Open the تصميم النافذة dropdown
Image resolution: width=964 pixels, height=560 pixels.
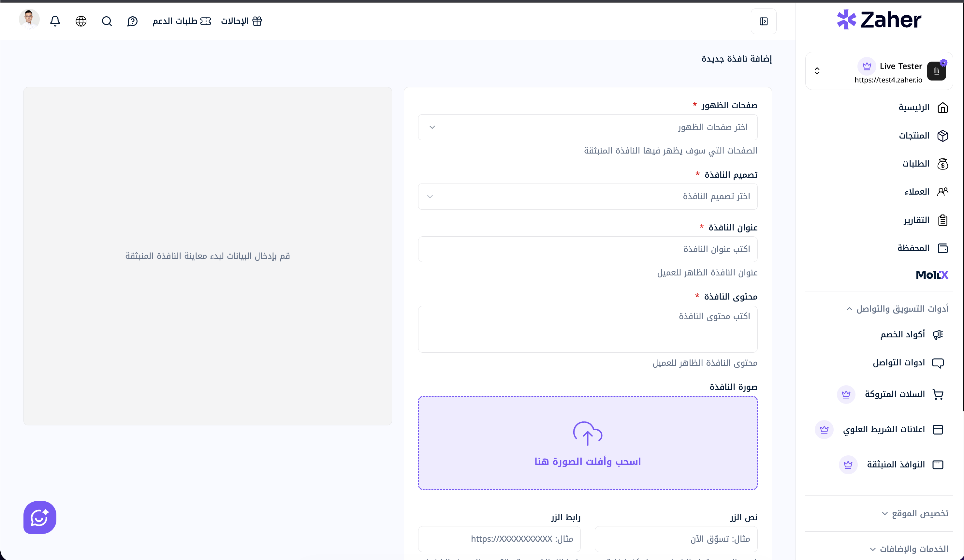588,197
